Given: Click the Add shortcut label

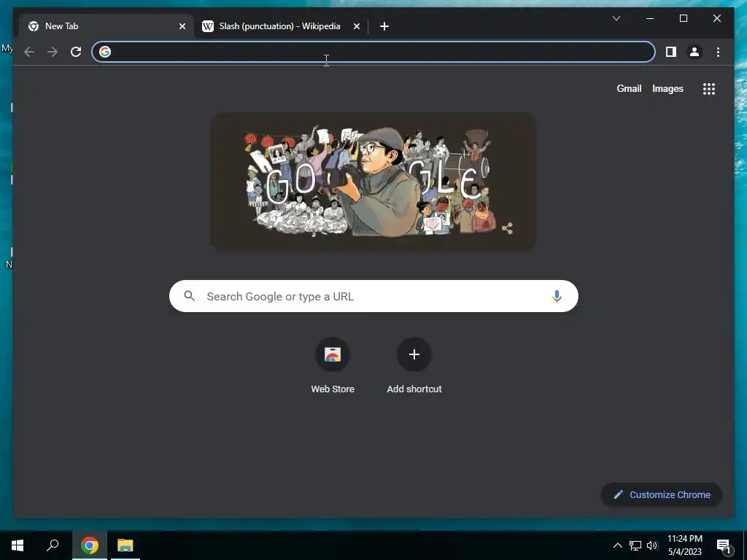Looking at the screenshot, I should click(414, 389).
